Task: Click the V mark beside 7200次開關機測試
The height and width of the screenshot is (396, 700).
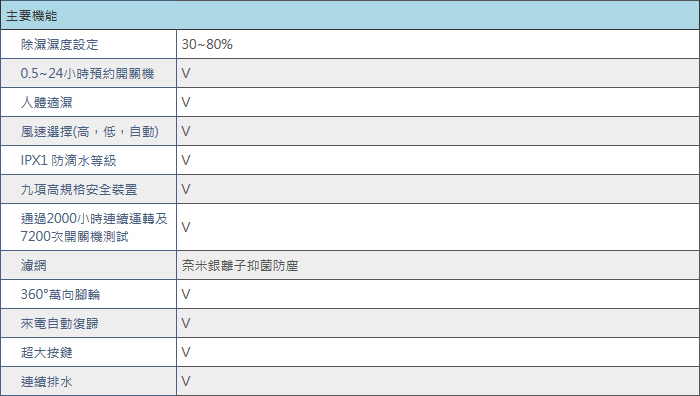Action: click(186, 227)
